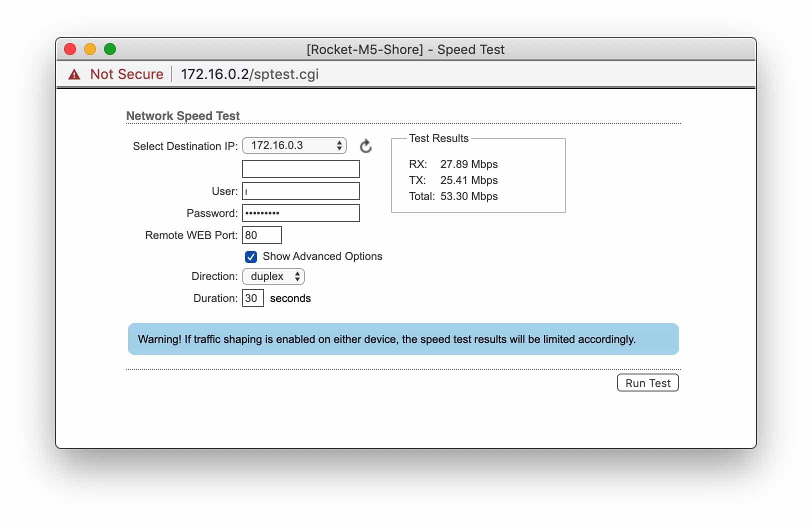Maximize the window with the green button

point(110,49)
